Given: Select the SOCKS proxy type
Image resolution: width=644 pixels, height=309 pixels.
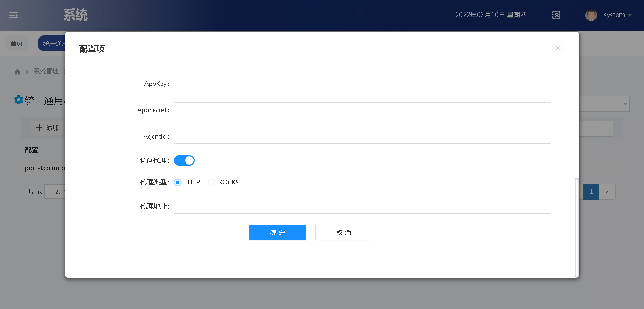Looking at the screenshot, I should pyautogui.click(x=212, y=183).
